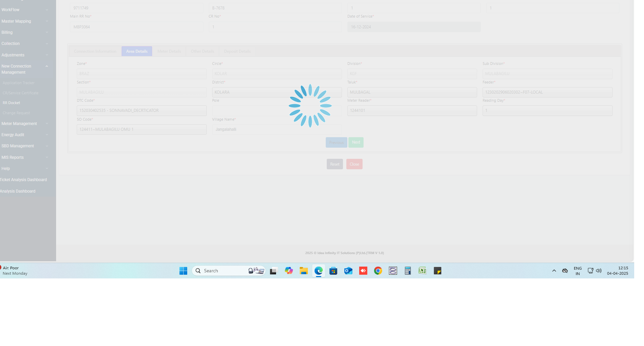Viewport: 644px width, 346px height.
Task: Open the Analysis Dashboard sidebar link
Action: [x=18, y=191]
